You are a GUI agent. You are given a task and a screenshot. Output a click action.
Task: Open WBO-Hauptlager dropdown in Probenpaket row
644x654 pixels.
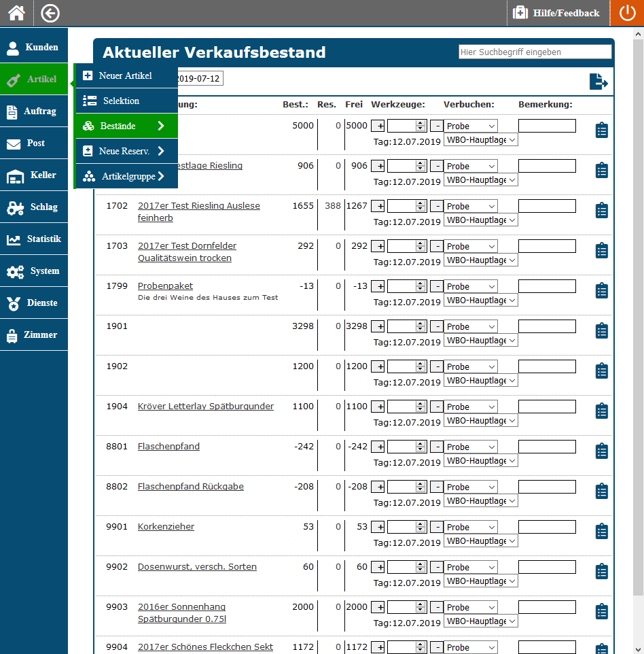click(480, 300)
